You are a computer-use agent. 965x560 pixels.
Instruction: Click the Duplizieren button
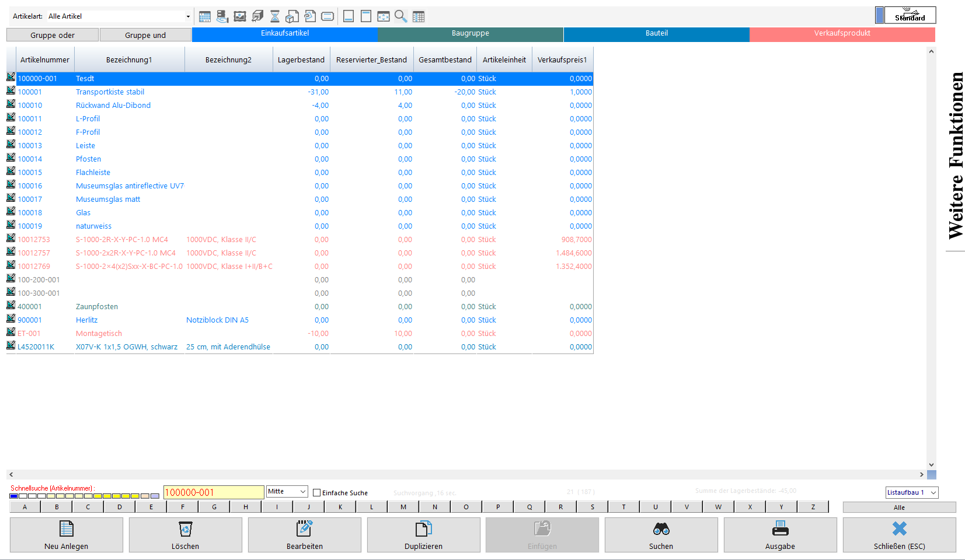[423, 535]
